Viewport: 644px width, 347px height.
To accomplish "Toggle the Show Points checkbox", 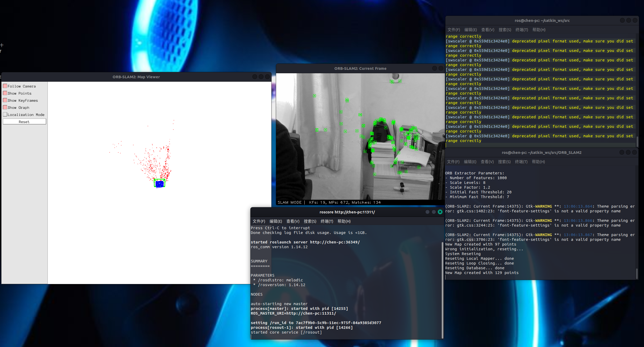I will pos(5,93).
